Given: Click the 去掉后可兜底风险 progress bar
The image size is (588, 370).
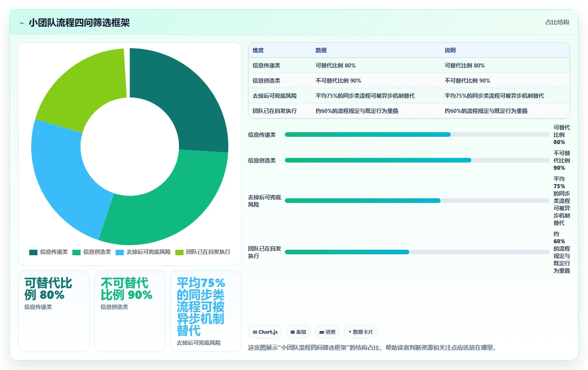Looking at the screenshot, I should click(x=417, y=201).
